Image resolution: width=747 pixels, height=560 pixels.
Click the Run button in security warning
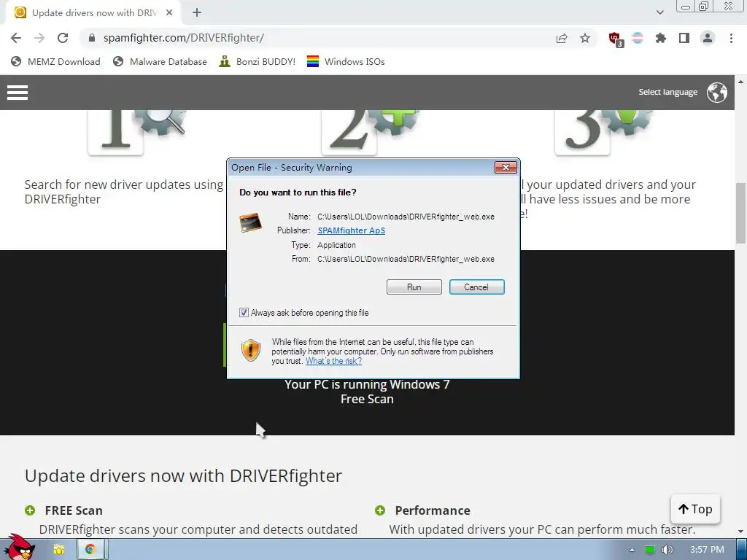tap(414, 287)
